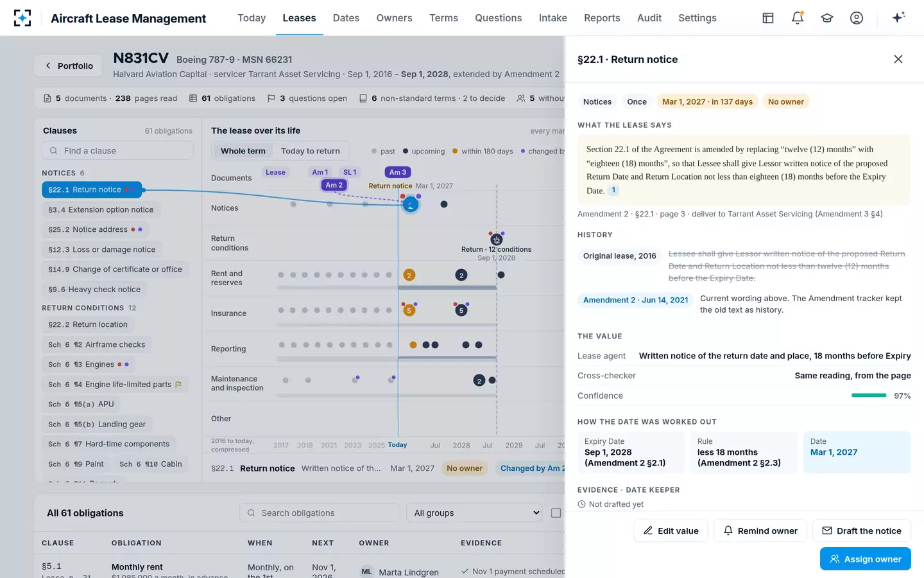Open the Reports tab
This screenshot has height=578, width=924.
pos(602,18)
